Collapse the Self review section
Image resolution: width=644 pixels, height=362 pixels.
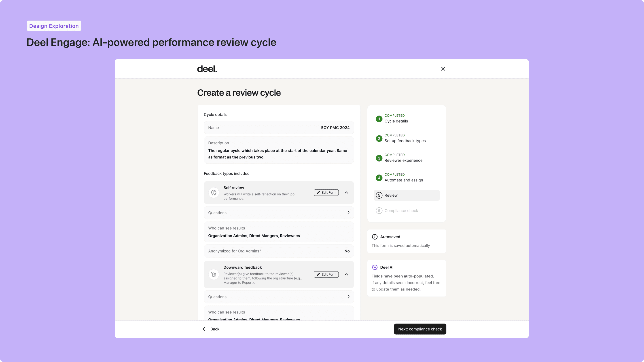click(x=347, y=193)
